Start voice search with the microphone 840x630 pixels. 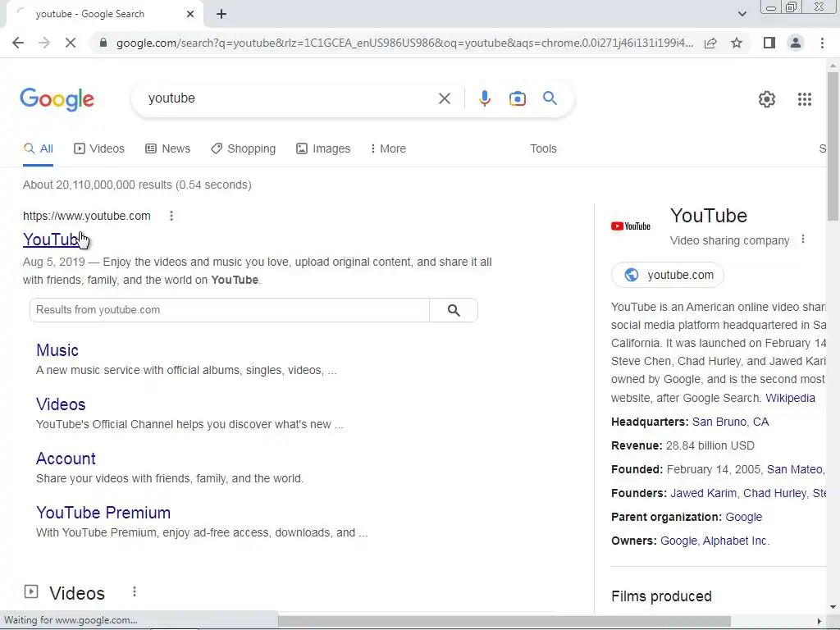pos(484,98)
